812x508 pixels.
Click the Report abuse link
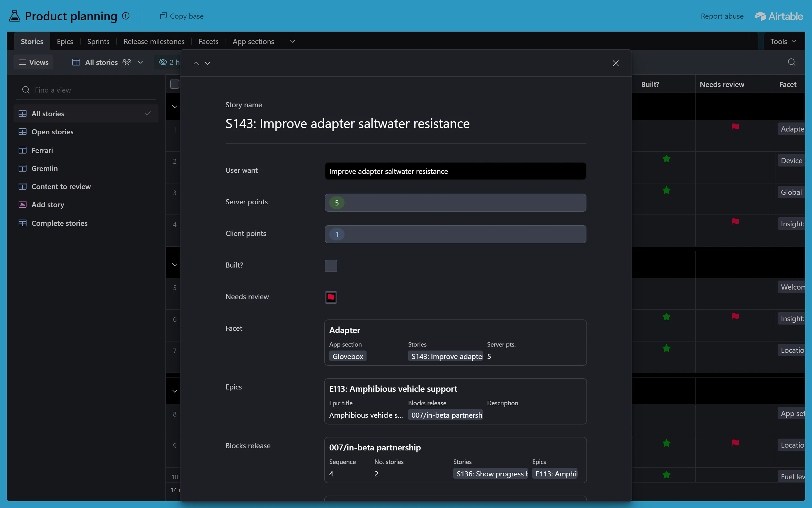pos(722,16)
